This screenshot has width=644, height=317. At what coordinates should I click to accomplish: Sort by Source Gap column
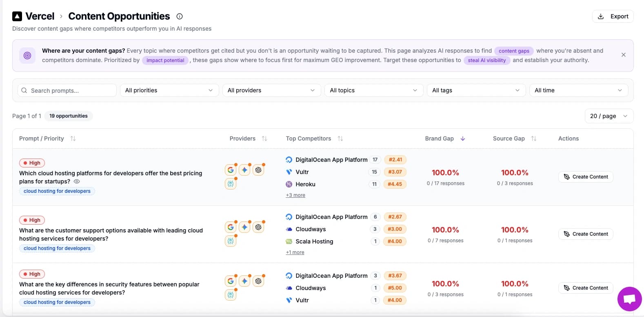coord(534,138)
